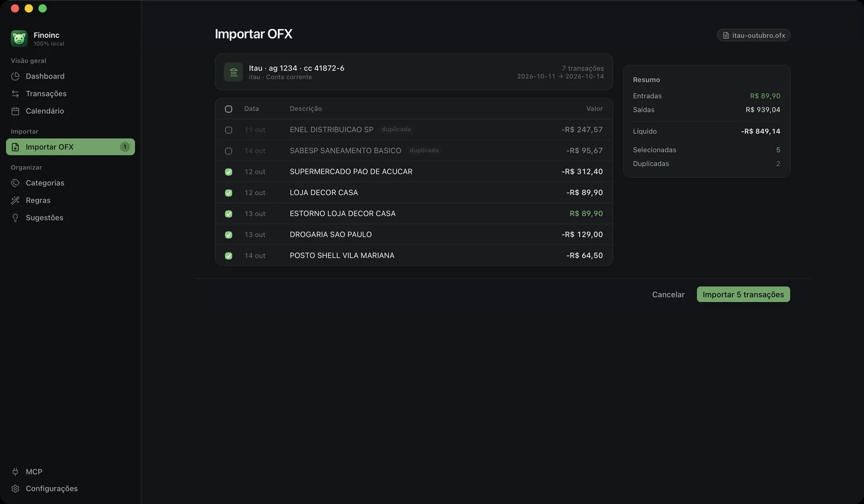Uncheck the LOJA DECOR CASA purchase row
The height and width of the screenshot is (504, 864).
pos(228,193)
